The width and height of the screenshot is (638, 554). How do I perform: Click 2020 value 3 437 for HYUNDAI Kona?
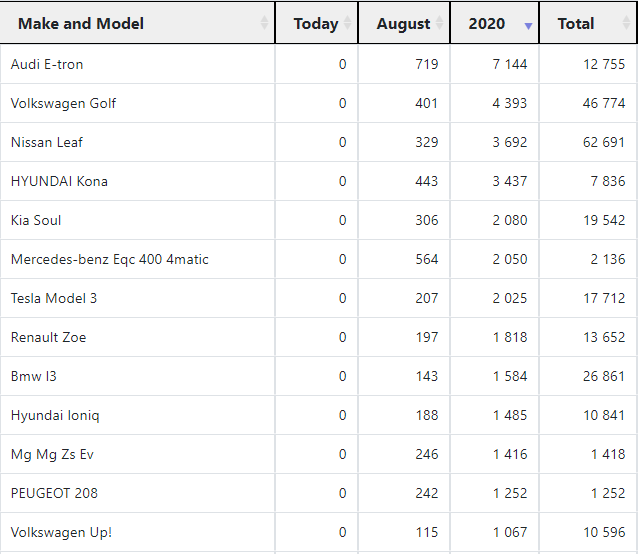click(x=509, y=181)
